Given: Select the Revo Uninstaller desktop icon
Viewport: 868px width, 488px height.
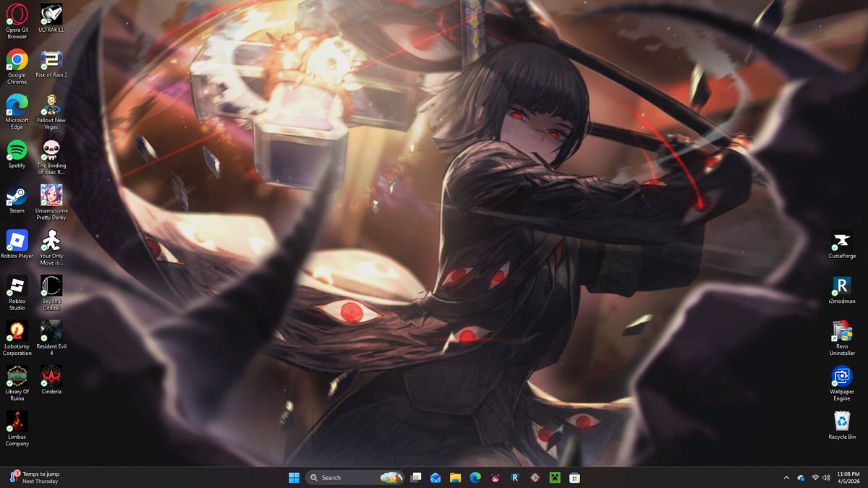Looking at the screenshot, I should [x=842, y=338].
